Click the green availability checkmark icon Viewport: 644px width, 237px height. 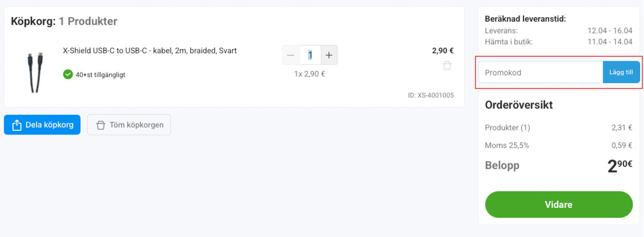pos(68,75)
